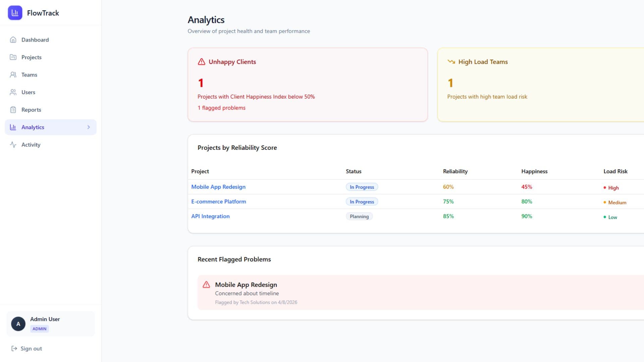644x362 pixels.
Task: Click E-commerce Platform's In Progress badge
Action: click(362, 202)
